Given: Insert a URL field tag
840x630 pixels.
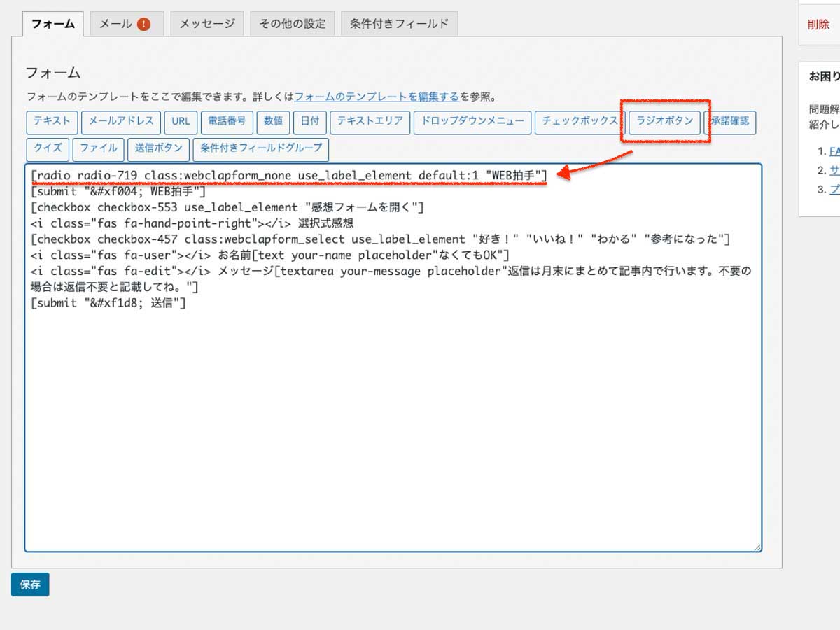Looking at the screenshot, I should (181, 121).
